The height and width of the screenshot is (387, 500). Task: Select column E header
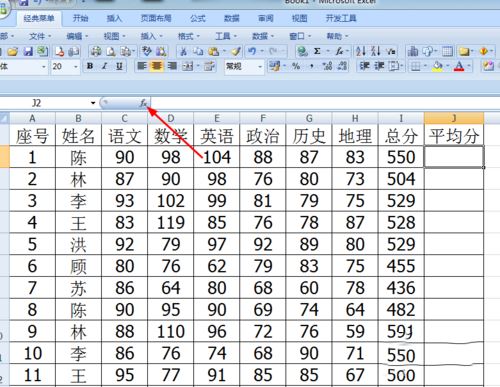217,118
